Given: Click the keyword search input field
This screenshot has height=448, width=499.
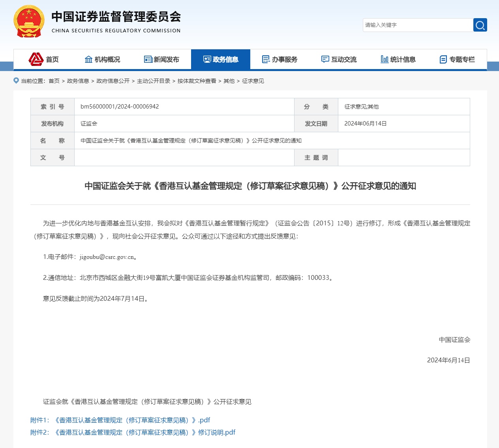Looking at the screenshot, I should pyautogui.click(x=416, y=25).
